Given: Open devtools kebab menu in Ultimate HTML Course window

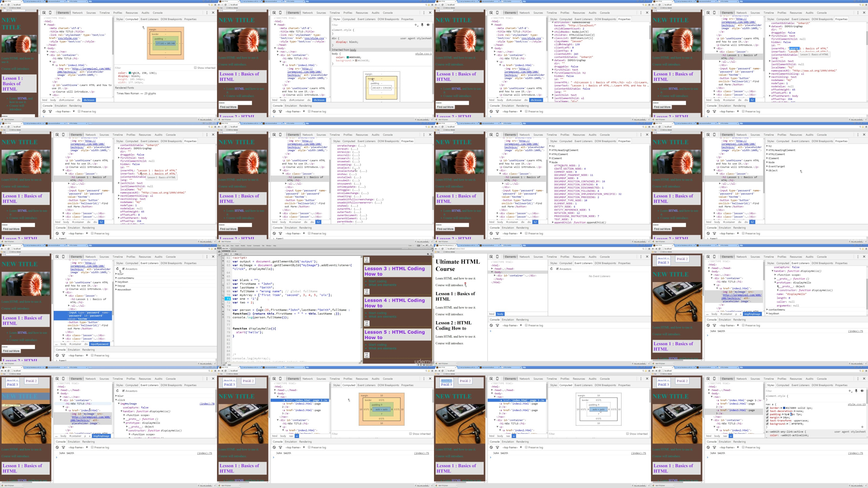Looking at the screenshot, I should click(641, 257).
